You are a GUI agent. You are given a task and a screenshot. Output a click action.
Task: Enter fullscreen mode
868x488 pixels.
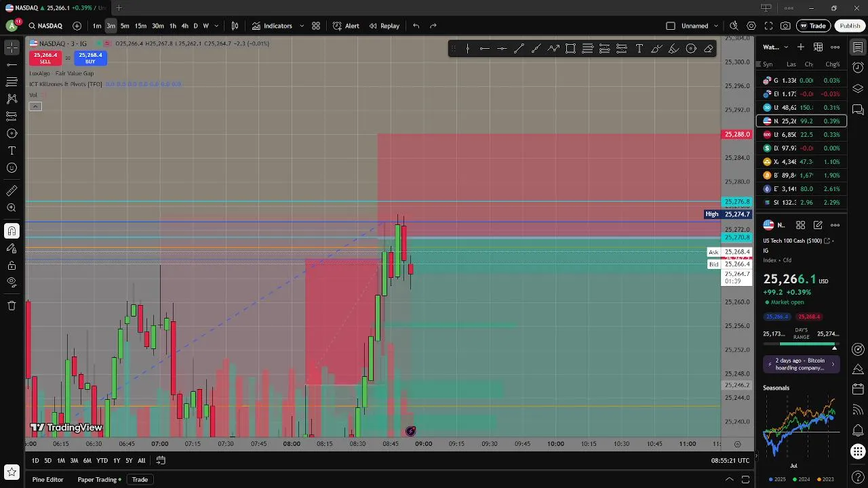pyautogui.click(x=768, y=26)
